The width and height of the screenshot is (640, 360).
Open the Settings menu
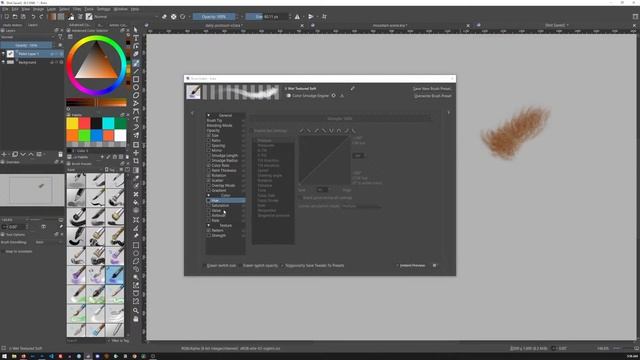[x=104, y=9]
